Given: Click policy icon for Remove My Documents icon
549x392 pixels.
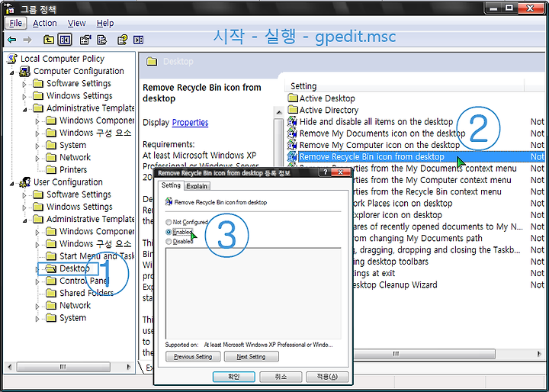Looking at the screenshot, I should click(292, 133).
